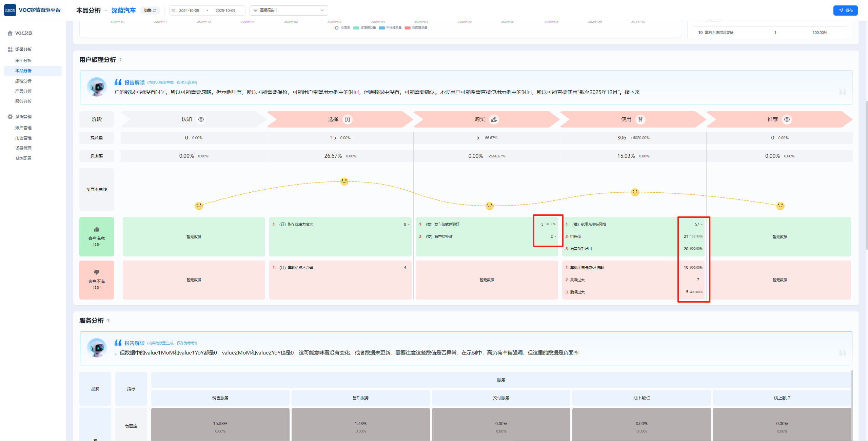Open 旅程分析 in the sidebar
The width and height of the screenshot is (868, 441).
23,81
